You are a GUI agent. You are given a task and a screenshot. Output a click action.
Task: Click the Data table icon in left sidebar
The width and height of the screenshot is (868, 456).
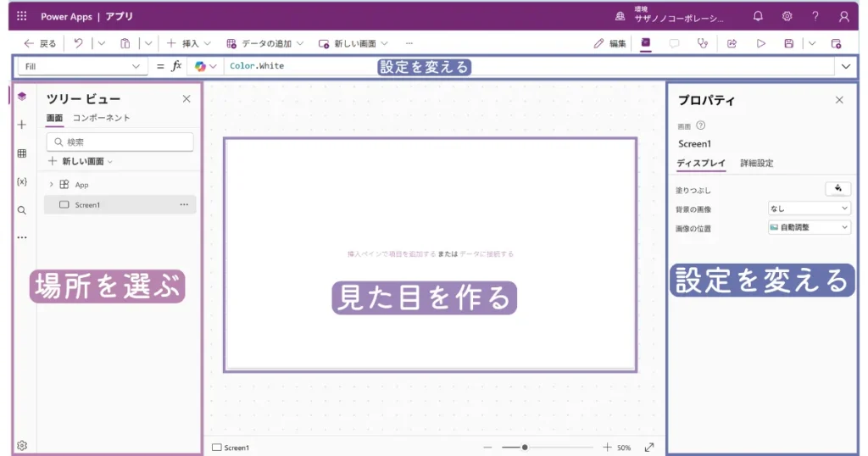point(22,153)
